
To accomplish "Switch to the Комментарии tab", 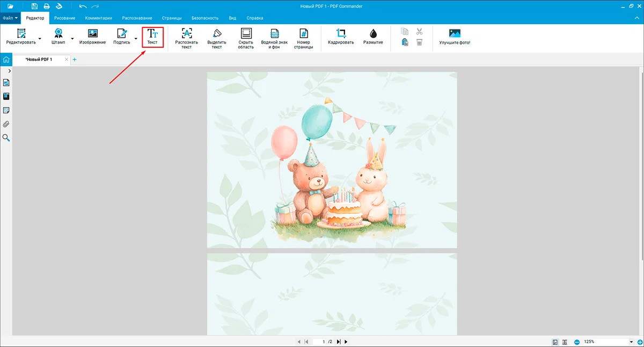I will (x=98, y=18).
